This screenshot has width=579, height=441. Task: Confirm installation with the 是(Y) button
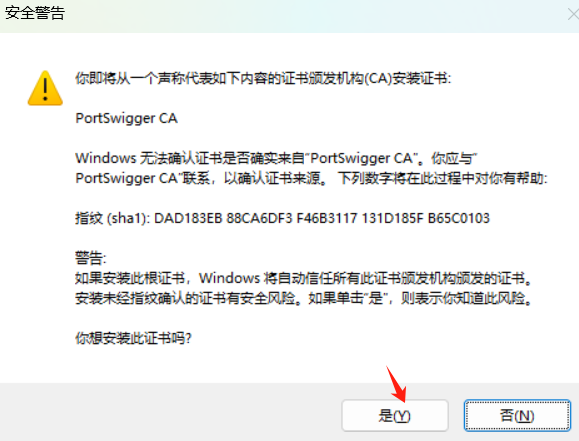click(x=395, y=416)
